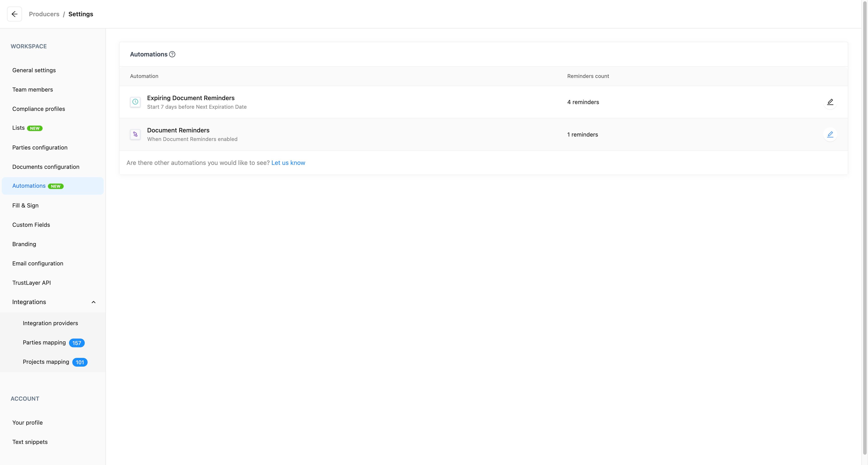Click the clock icon for Expiring Document Reminders
The image size is (868, 465).
[x=135, y=102]
